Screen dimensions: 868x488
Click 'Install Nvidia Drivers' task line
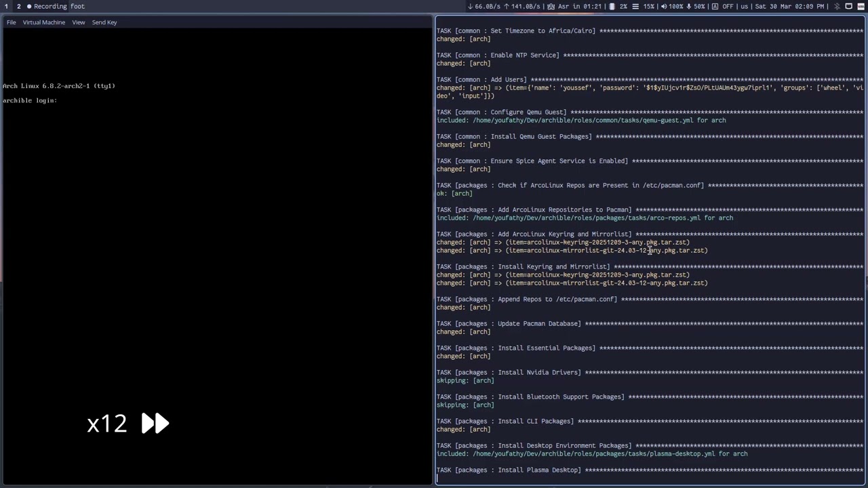pyautogui.click(x=650, y=372)
